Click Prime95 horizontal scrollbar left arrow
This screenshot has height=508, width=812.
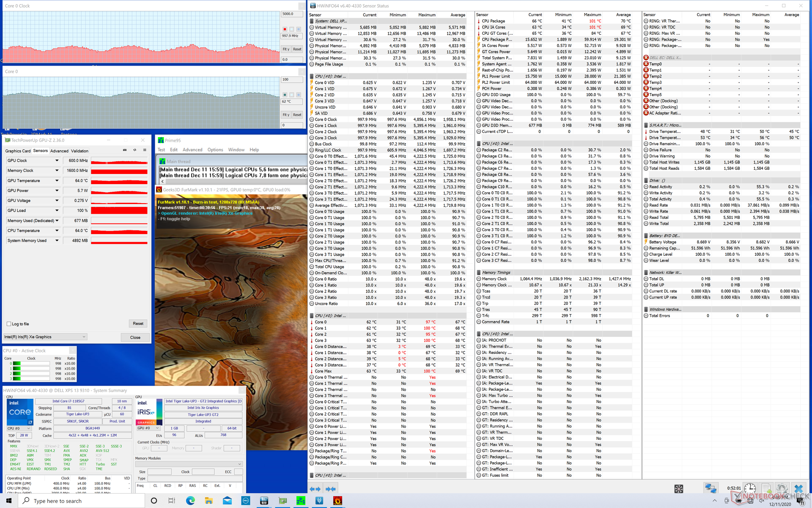click(x=162, y=181)
